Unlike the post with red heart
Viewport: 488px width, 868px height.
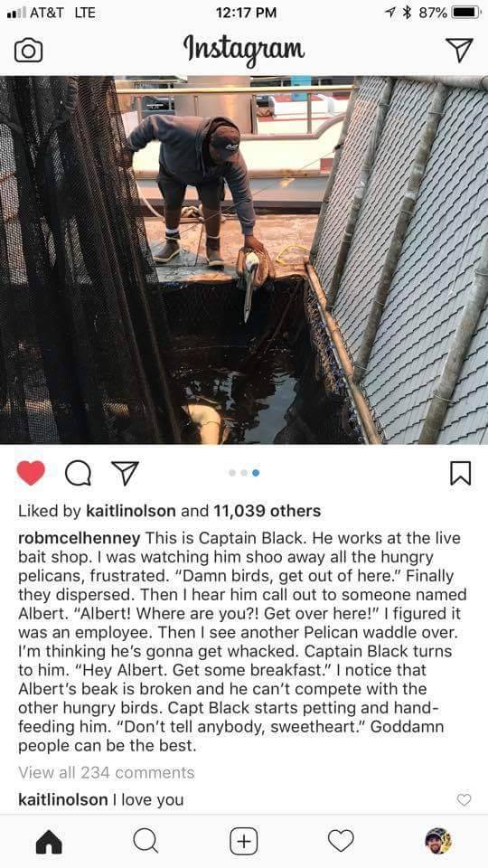point(31,473)
